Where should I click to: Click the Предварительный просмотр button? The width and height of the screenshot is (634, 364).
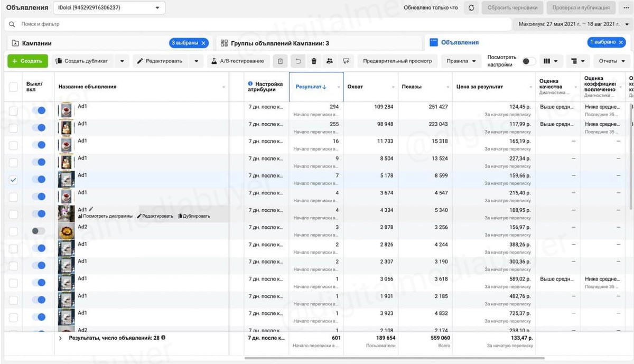[397, 61]
